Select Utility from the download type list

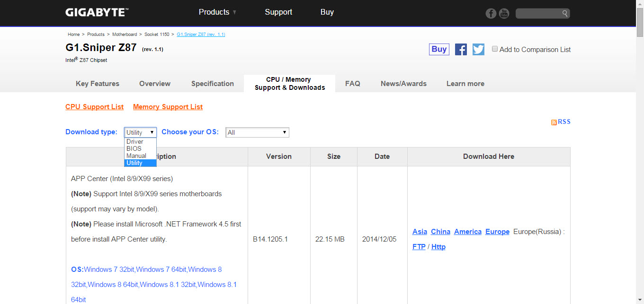pyautogui.click(x=140, y=163)
